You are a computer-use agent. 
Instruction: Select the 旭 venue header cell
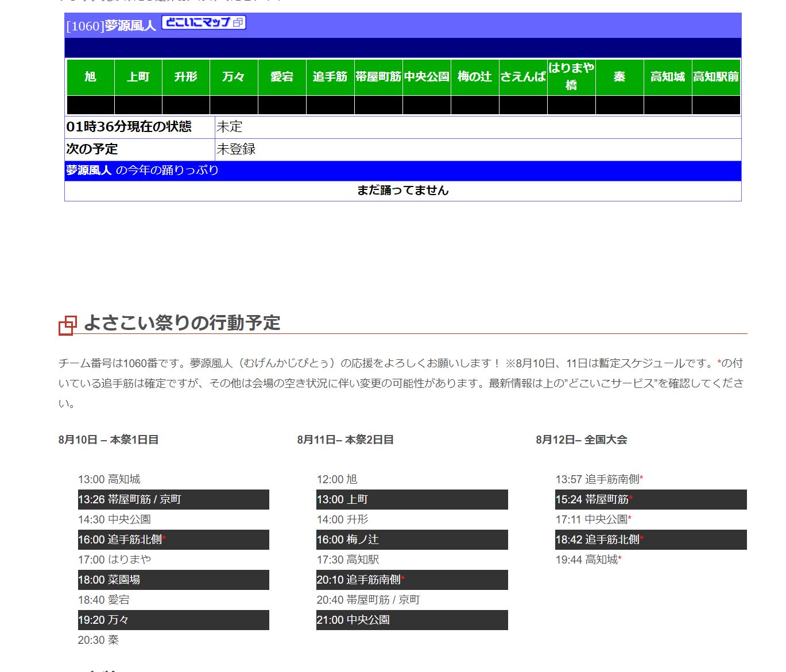pos(91,77)
